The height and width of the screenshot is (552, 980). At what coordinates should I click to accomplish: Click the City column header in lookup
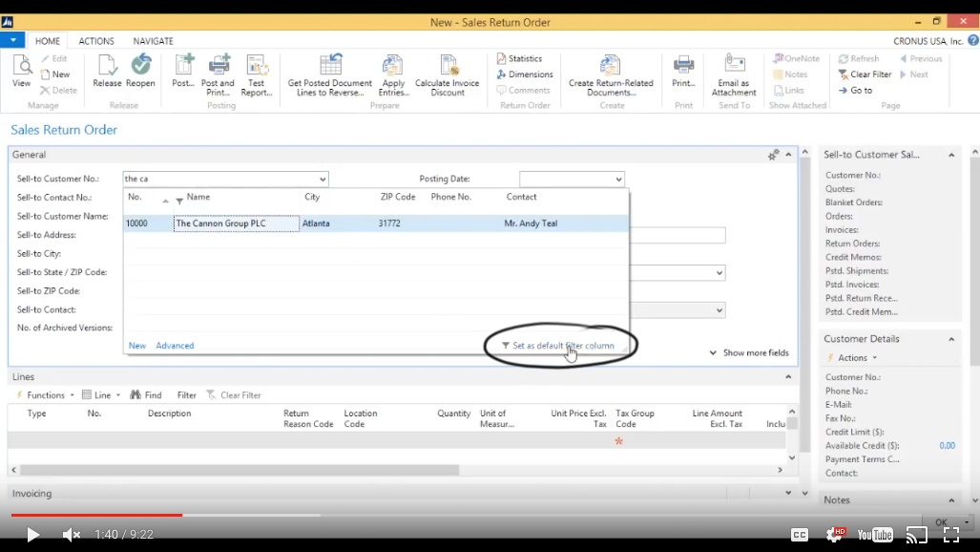312,197
